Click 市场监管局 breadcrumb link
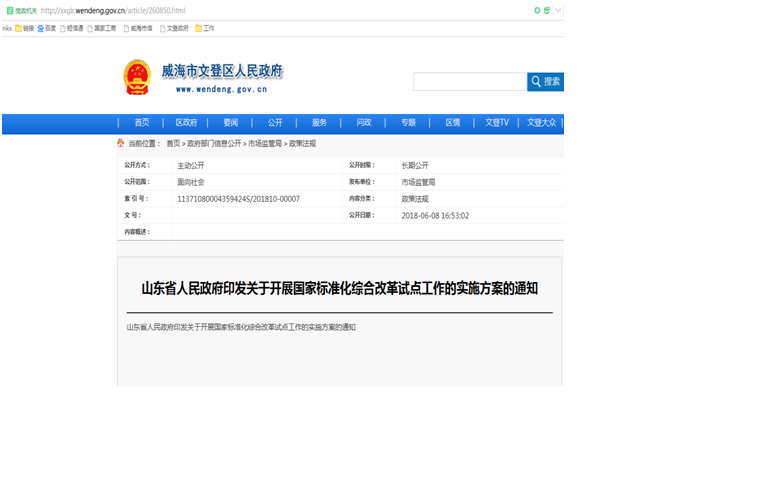The width and height of the screenshot is (771, 493). 265,144
